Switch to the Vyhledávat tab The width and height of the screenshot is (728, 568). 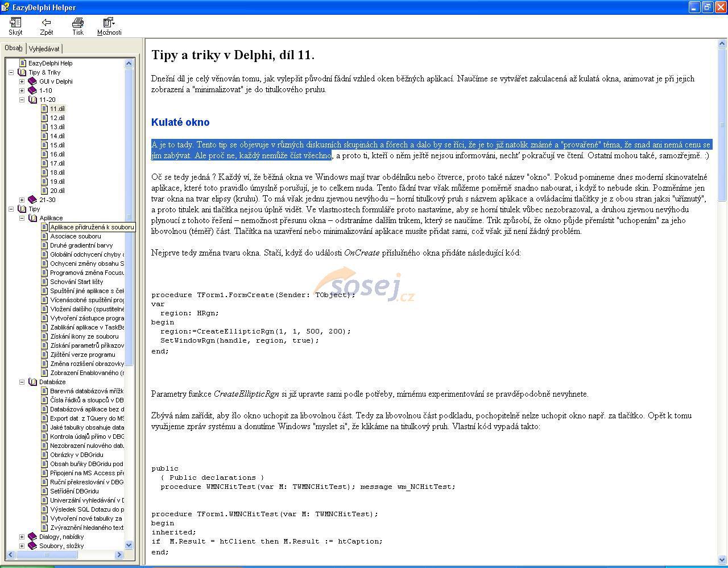pos(44,49)
